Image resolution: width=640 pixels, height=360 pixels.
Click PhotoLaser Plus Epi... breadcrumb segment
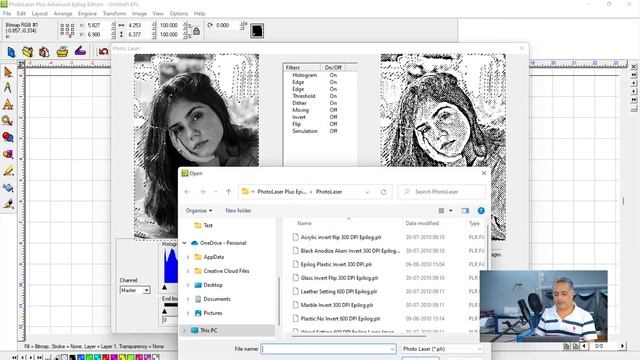(282, 192)
